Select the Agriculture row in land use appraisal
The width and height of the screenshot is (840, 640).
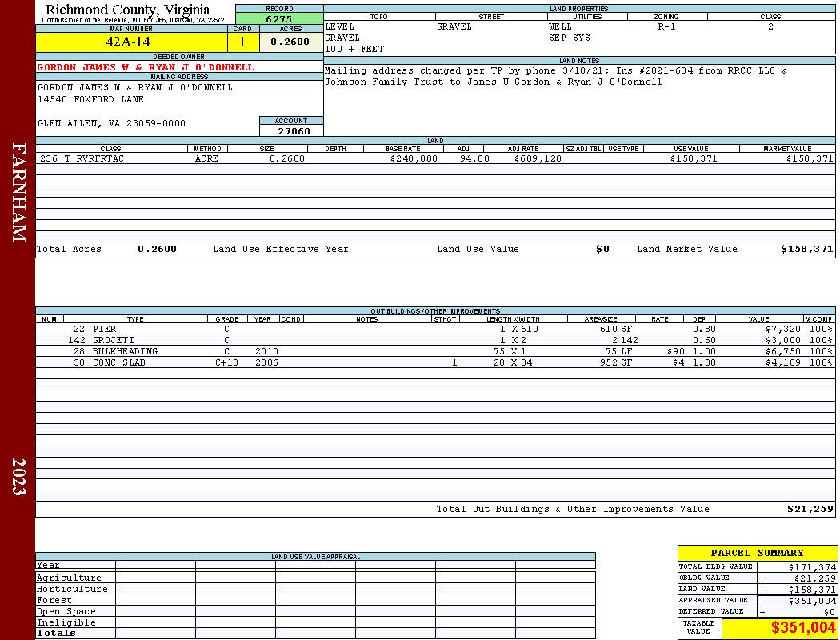point(315,578)
